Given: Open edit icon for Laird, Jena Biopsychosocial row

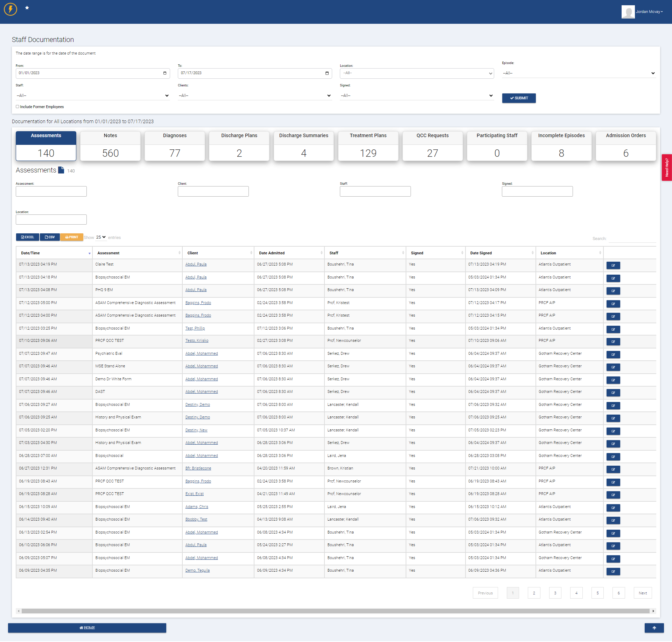Looking at the screenshot, I should [x=613, y=457].
